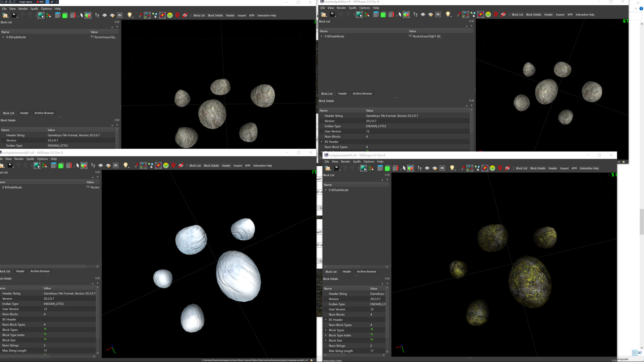The height and width of the screenshot is (362, 644).
Task: Click the Load file icon in top-left window
Action: click(5, 15)
